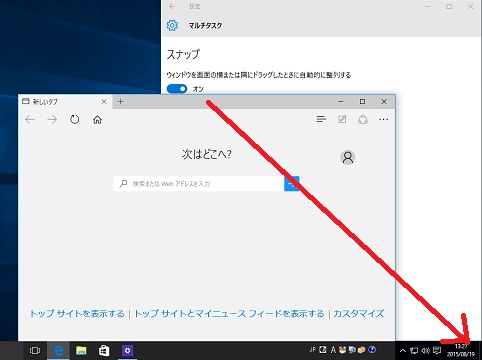This screenshot has width=482, height=360.
Task: Click the IME toolbox icon on language bar
Action: coord(362,350)
